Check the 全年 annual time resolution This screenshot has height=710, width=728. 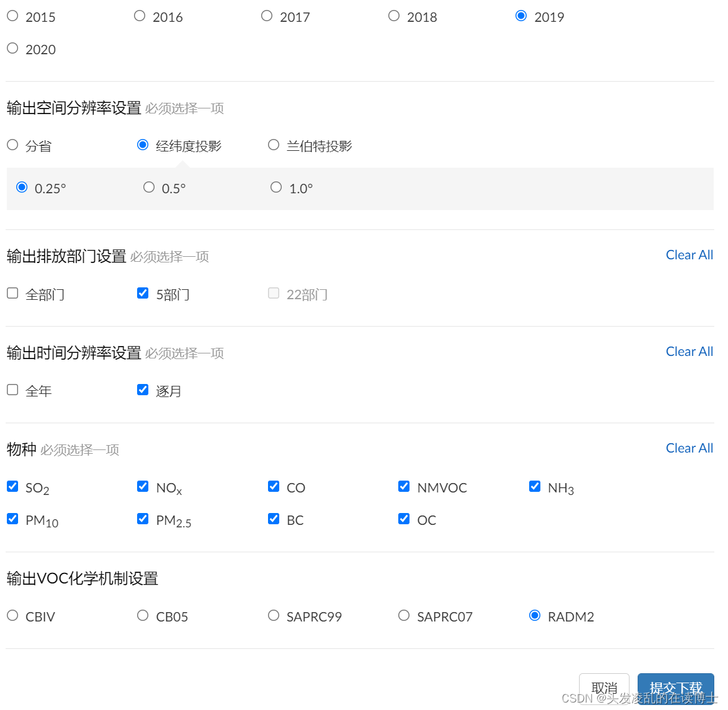click(12, 389)
